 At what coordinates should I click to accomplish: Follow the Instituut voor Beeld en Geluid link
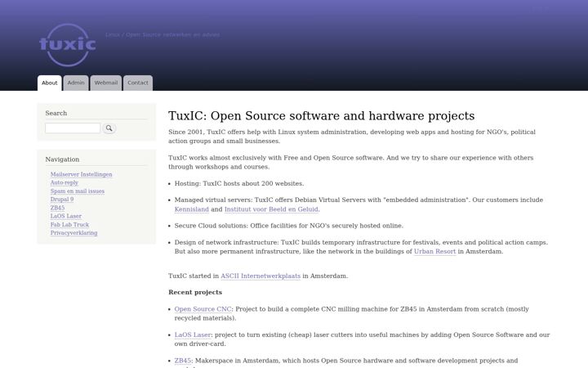point(271,209)
